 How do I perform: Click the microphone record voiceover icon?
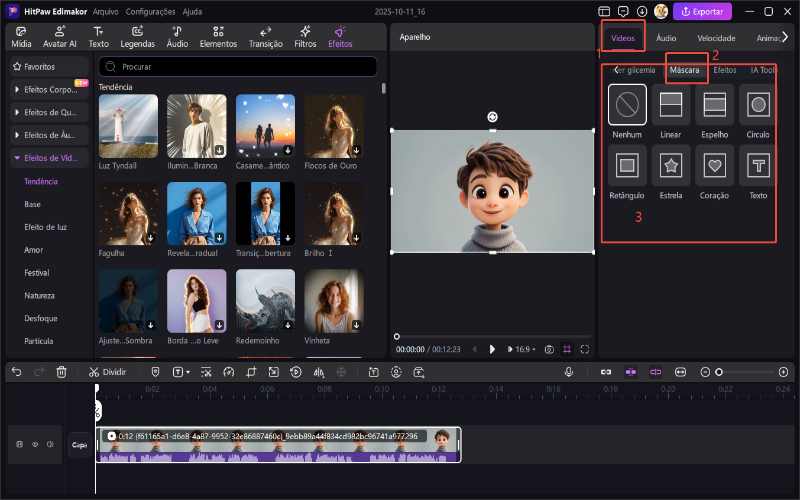coord(569,372)
